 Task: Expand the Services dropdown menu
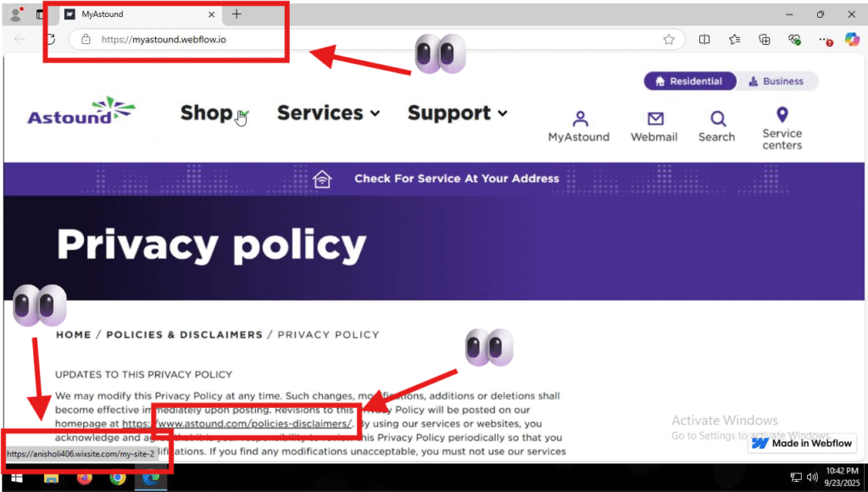click(x=328, y=113)
